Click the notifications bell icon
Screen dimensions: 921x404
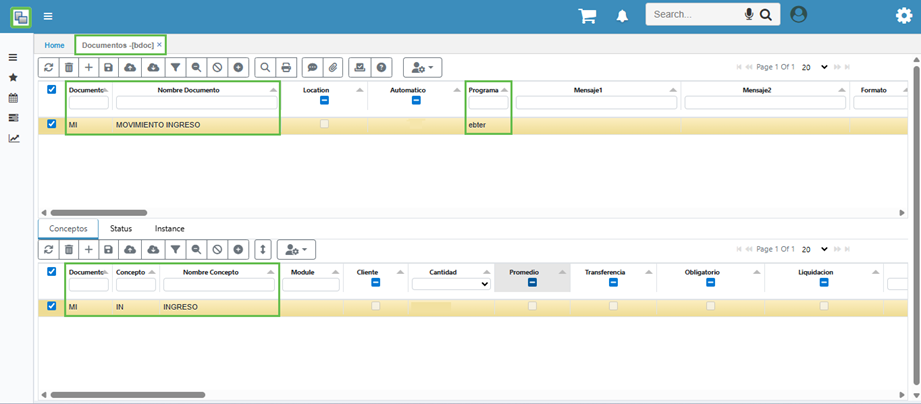(x=622, y=16)
